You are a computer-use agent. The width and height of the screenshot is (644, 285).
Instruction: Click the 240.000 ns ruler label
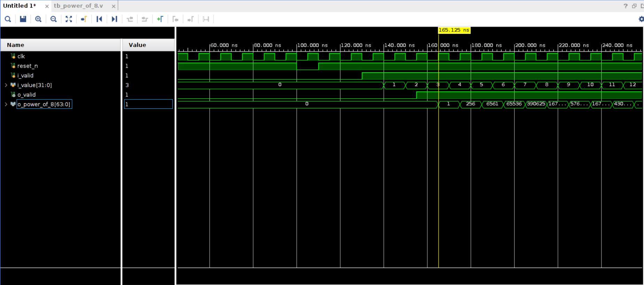pyautogui.click(x=618, y=45)
